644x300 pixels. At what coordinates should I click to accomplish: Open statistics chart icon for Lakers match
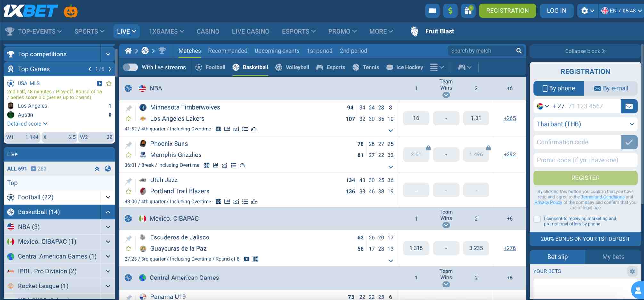click(x=227, y=129)
